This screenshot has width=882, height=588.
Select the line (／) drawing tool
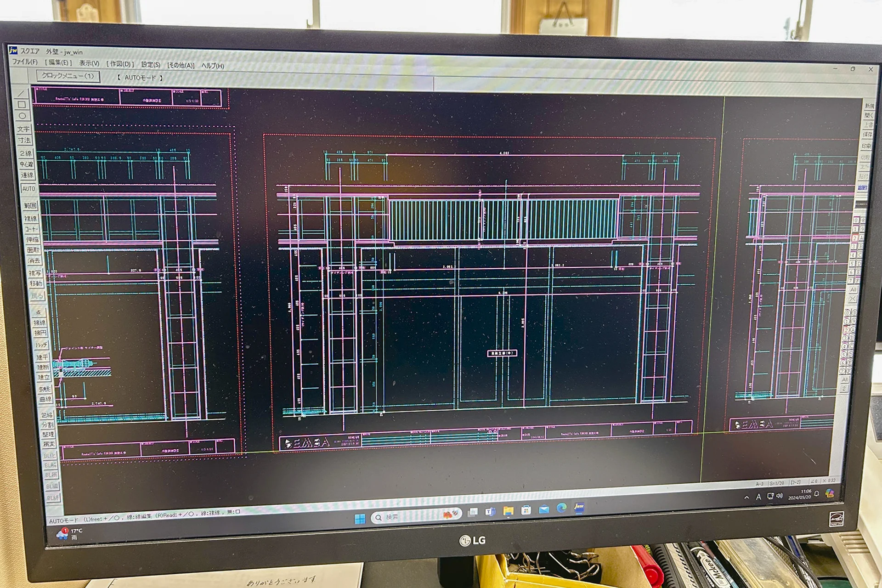(21, 93)
